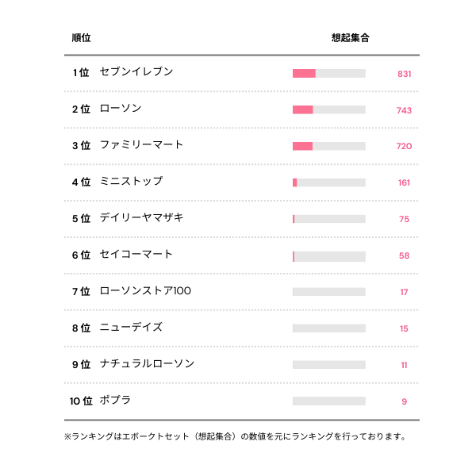Select the ローソン brand name

click(121, 109)
